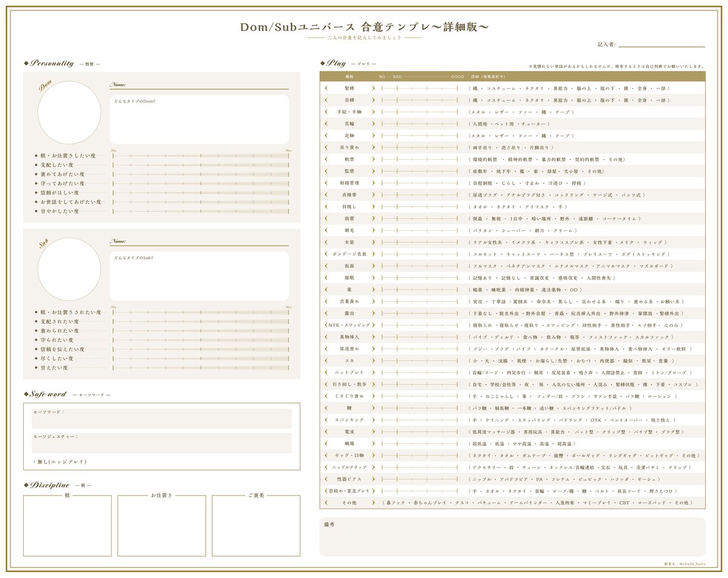Set the 褒めてあげたい度 slider scale

tap(201, 174)
